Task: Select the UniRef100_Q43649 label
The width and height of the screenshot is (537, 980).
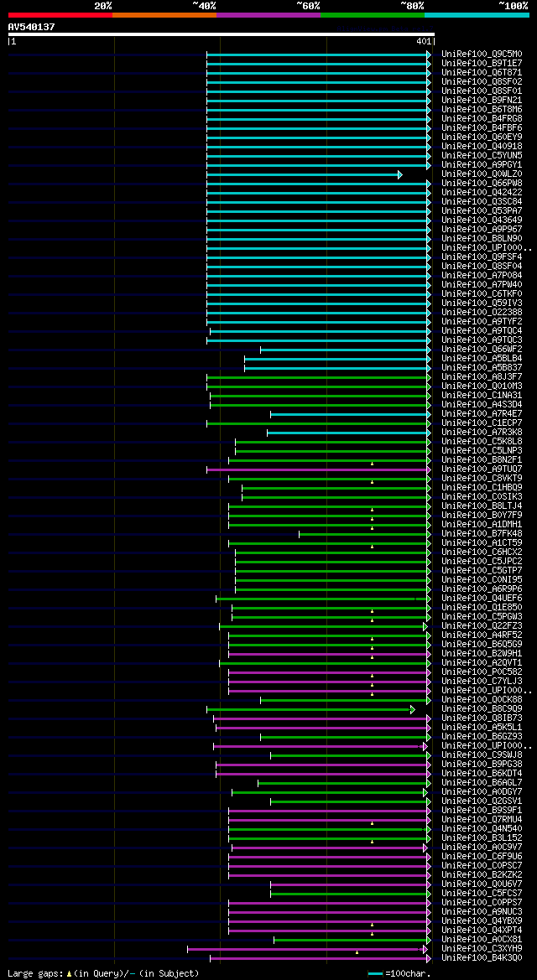Action: [x=482, y=220]
